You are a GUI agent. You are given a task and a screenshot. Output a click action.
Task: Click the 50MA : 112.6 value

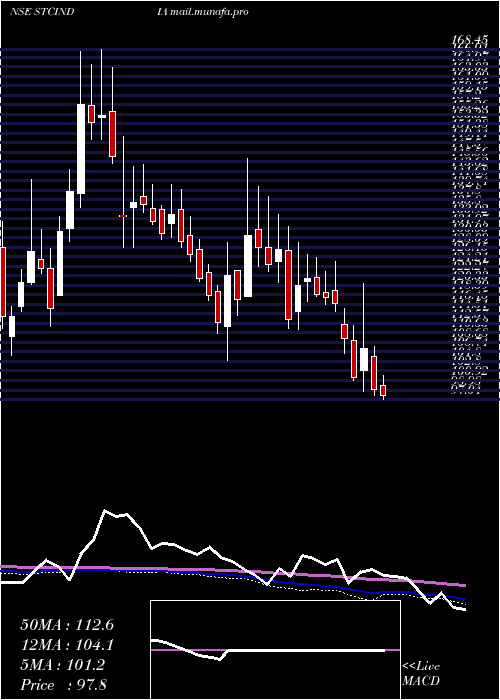67,625
